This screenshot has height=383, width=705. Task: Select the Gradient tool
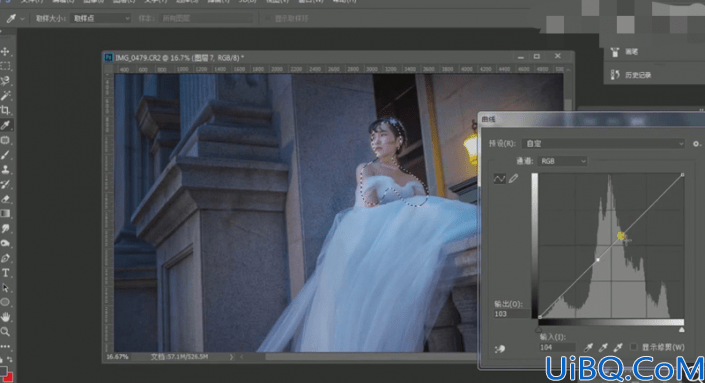click(5, 214)
